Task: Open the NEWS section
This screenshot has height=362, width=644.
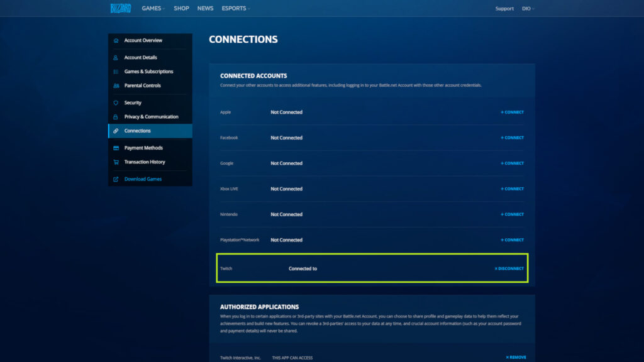Action: (x=205, y=8)
